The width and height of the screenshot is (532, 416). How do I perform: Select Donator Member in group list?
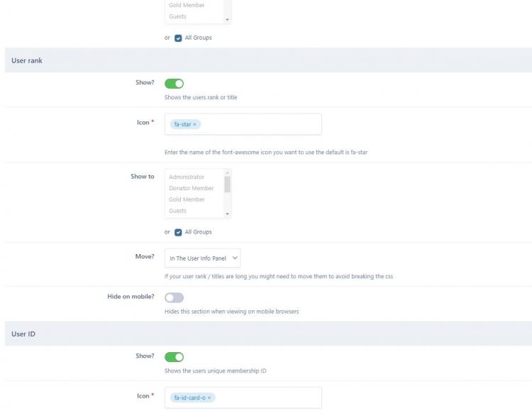191,188
